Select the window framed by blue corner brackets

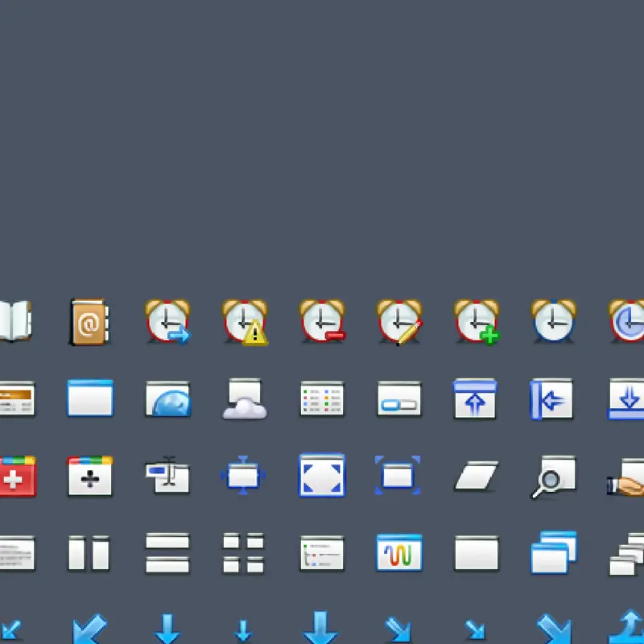(x=398, y=475)
